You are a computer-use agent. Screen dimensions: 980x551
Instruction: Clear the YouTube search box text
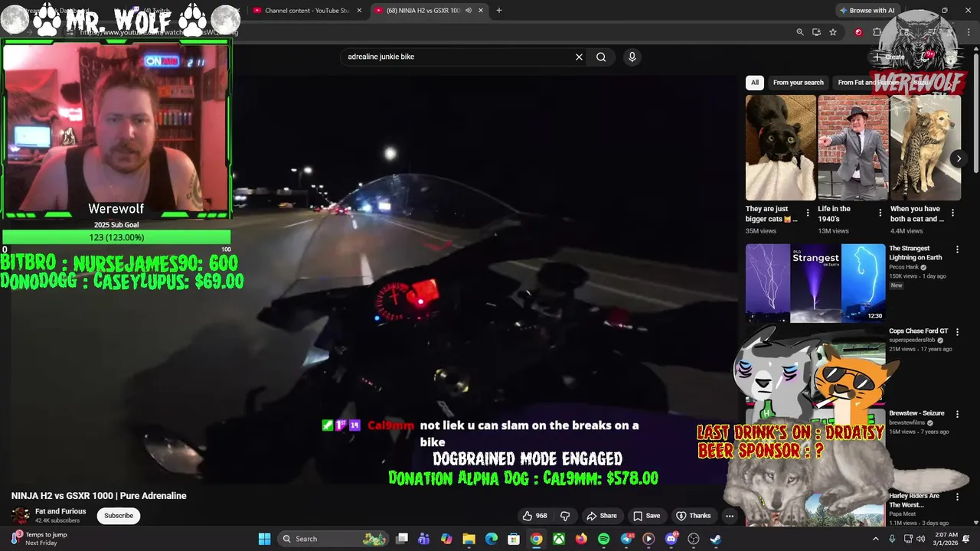point(579,57)
